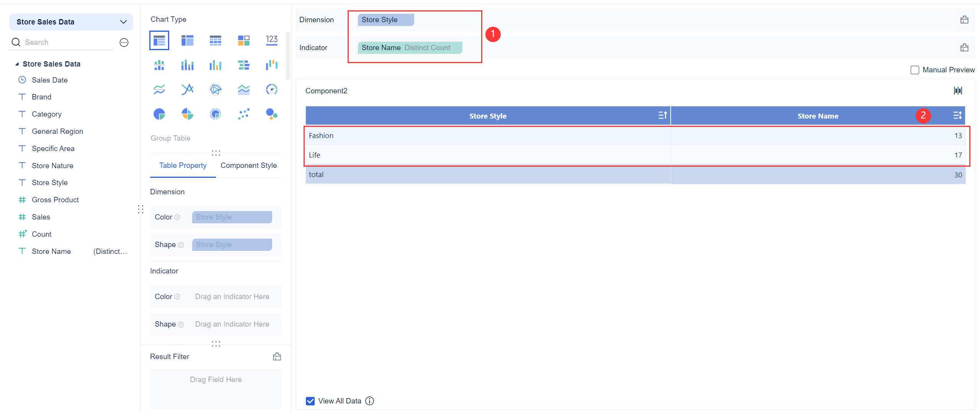Screen dimensions: 980x413
Task: Choose the KPI card 123 chart type
Action: click(272, 40)
